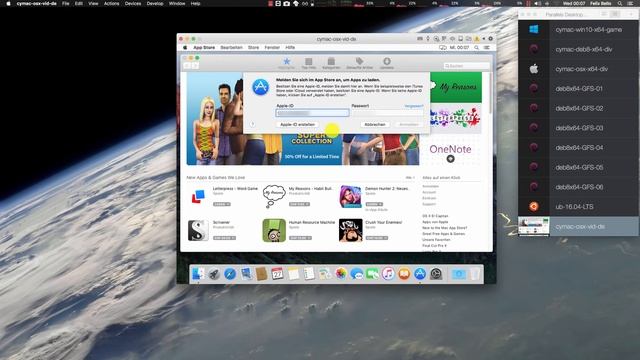Open Crush Your Enemies app icon
Image resolution: width=640 pixels, height=360 pixels.
pos(350,230)
